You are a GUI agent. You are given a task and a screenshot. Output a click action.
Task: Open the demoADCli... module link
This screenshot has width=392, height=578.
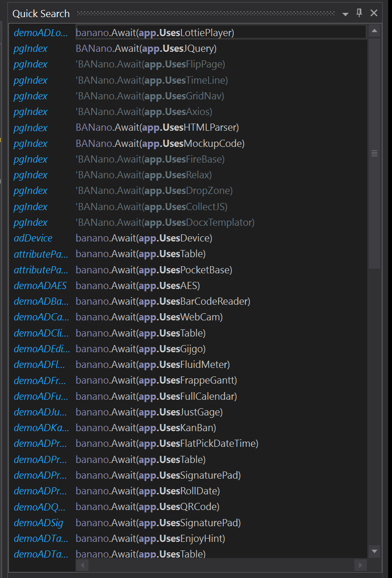tap(41, 333)
